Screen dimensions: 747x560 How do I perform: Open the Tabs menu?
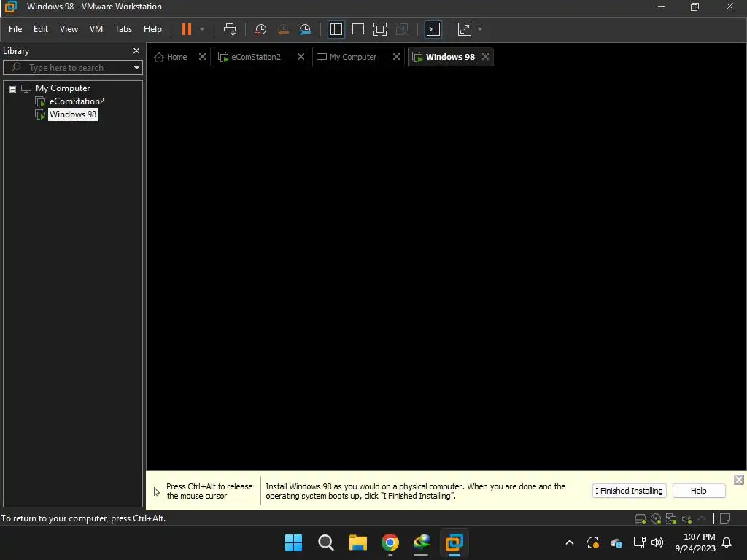click(x=123, y=29)
